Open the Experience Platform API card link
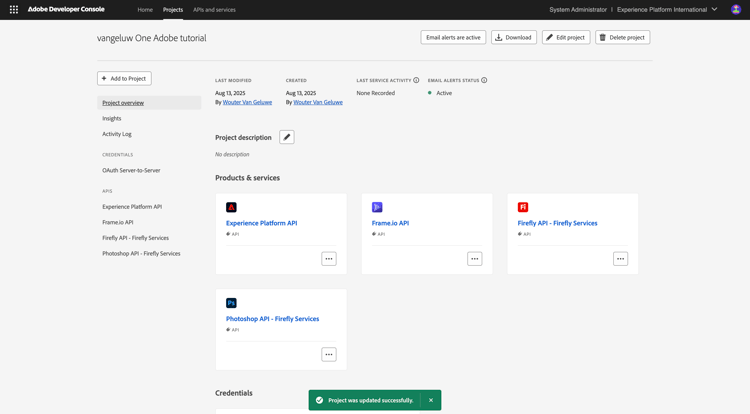 (262, 223)
